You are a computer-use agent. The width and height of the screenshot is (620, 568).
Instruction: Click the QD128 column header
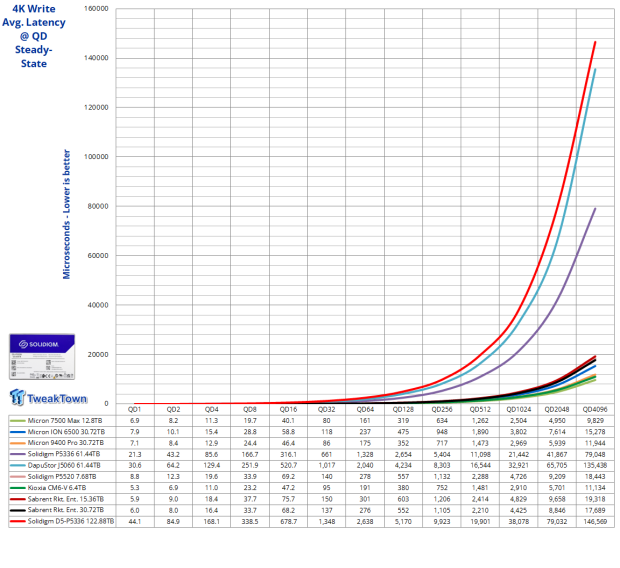(403, 409)
